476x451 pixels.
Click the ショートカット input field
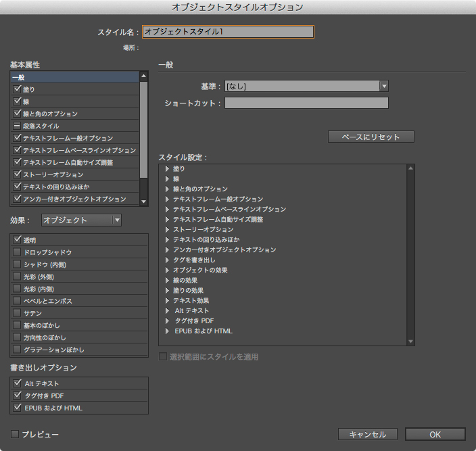pyautogui.click(x=306, y=103)
